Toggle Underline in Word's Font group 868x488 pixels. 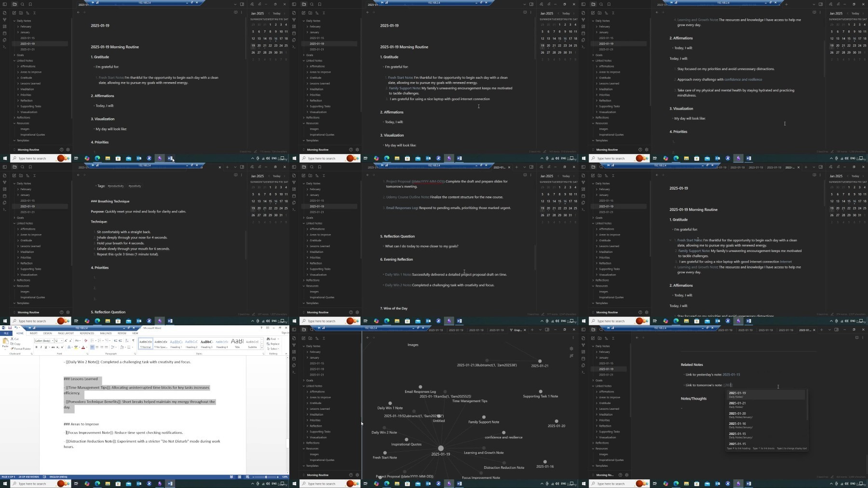(x=46, y=347)
